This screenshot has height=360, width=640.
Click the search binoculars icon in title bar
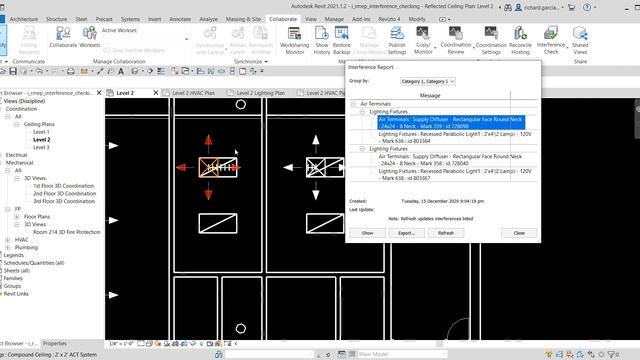pyautogui.click(x=507, y=7)
